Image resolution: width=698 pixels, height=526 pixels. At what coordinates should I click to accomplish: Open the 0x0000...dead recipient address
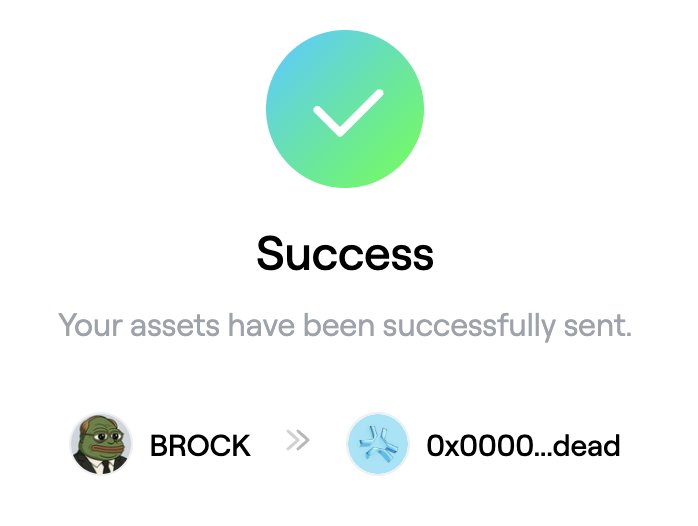point(523,445)
